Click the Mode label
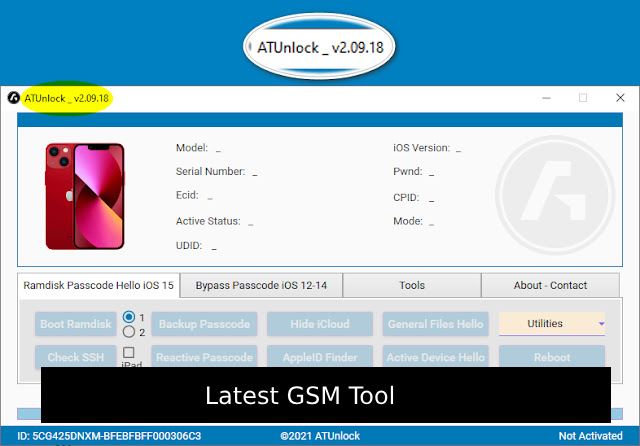The image size is (640, 446). (408, 221)
